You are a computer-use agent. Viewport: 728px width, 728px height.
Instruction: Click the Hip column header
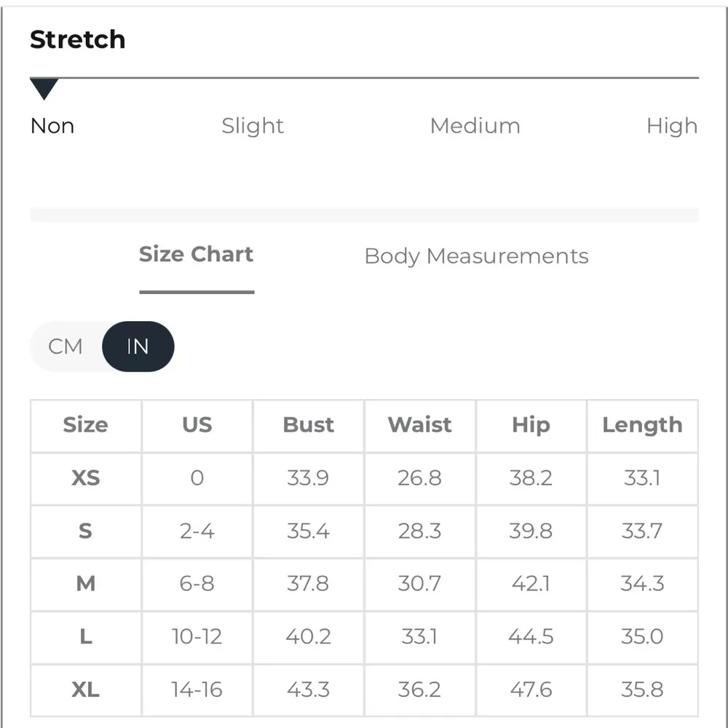coord(531,425)
